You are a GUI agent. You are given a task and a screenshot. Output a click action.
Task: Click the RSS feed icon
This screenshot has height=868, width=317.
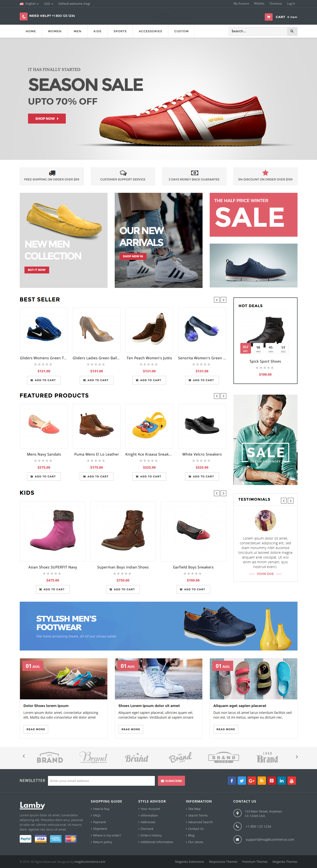[x=262, y=781]
